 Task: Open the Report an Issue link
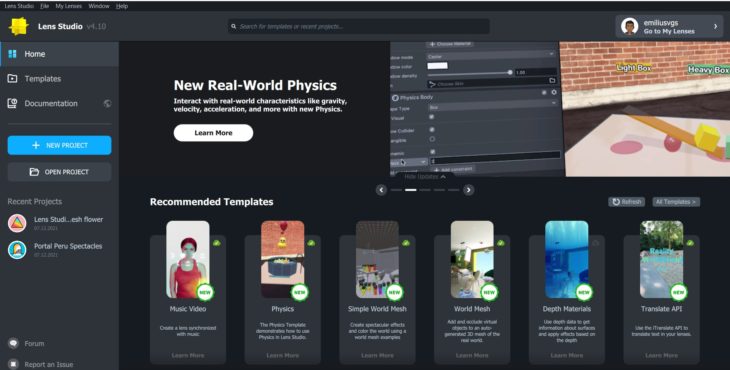click(49, 364)
